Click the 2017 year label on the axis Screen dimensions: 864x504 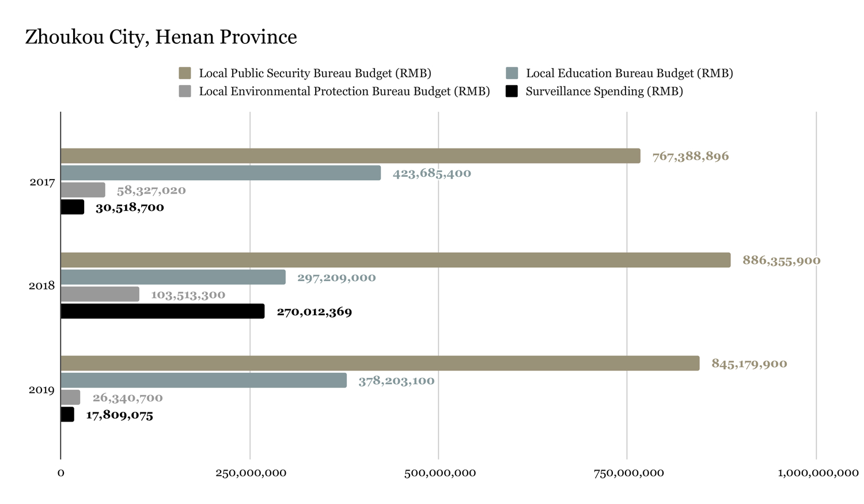tap(42, 183)
